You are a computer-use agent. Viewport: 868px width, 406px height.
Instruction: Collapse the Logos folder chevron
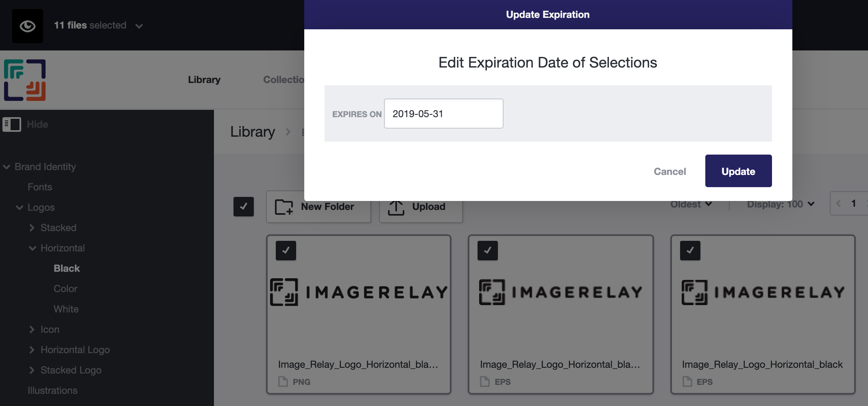20,207
